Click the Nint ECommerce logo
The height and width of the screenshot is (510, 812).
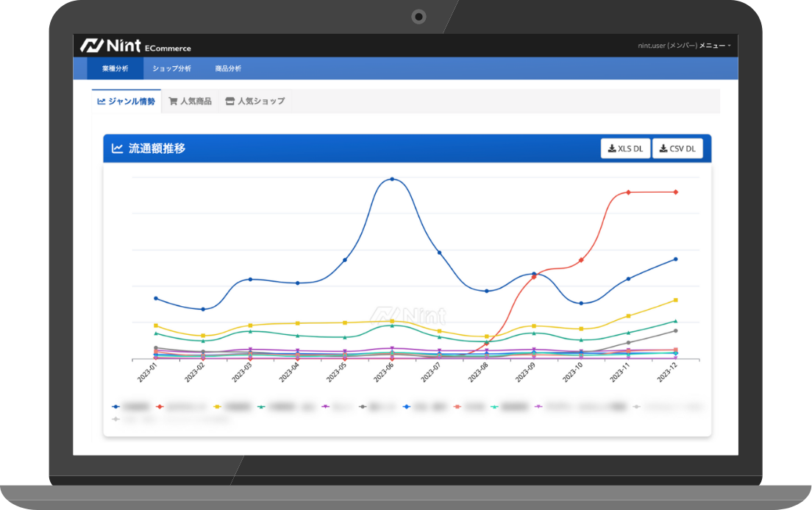pos(135,46)
